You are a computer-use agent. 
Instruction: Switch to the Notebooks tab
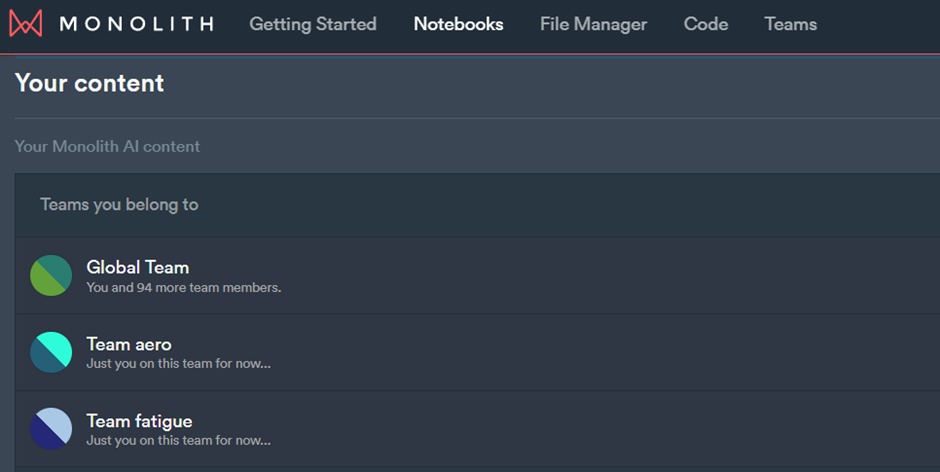coord(459,24)
